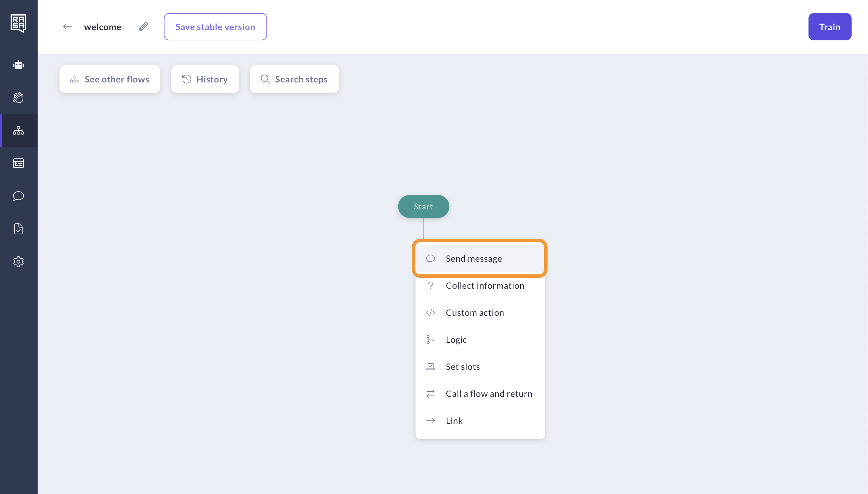This screenshot has width=868, height=494.
Task: Open the document checkmark sidebar icon
Action: point(18,229)
